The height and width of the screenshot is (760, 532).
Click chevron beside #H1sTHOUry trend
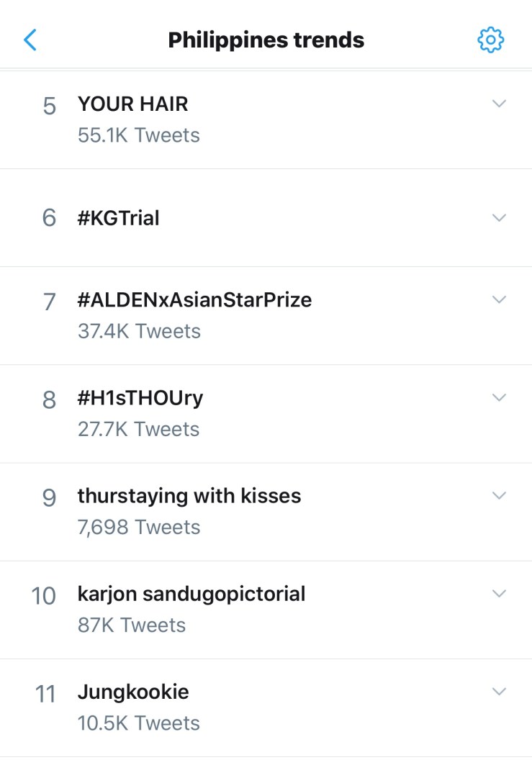click(x=499, y=397)
